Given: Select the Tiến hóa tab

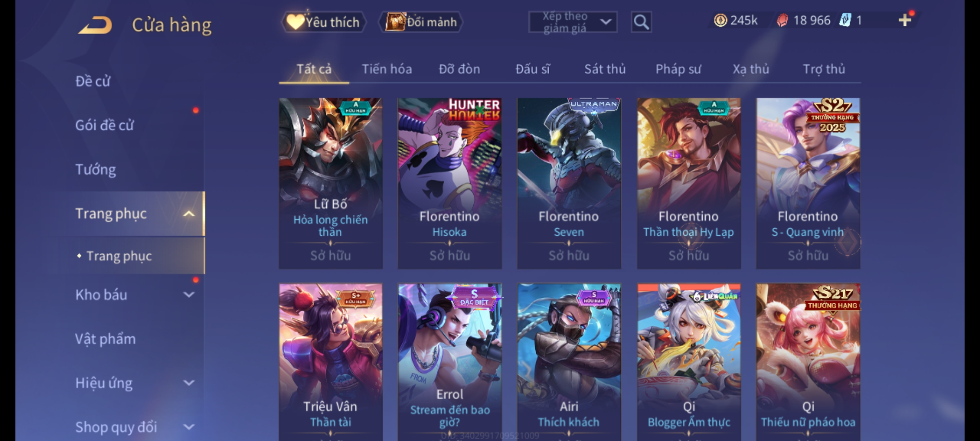Looking at the screenshot, I should 387,69.
